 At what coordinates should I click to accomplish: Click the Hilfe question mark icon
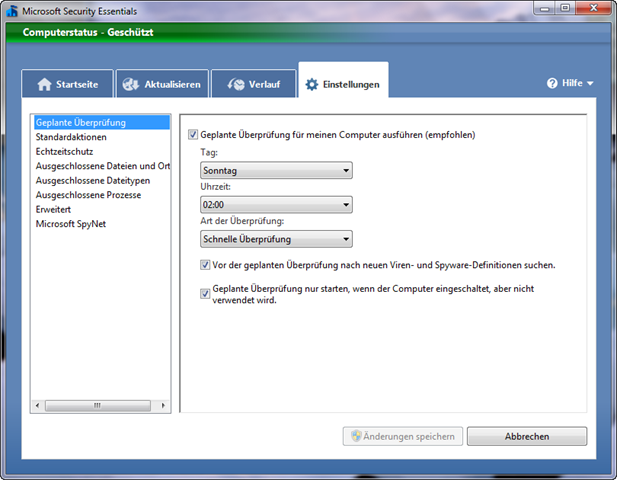pos(552,83)
